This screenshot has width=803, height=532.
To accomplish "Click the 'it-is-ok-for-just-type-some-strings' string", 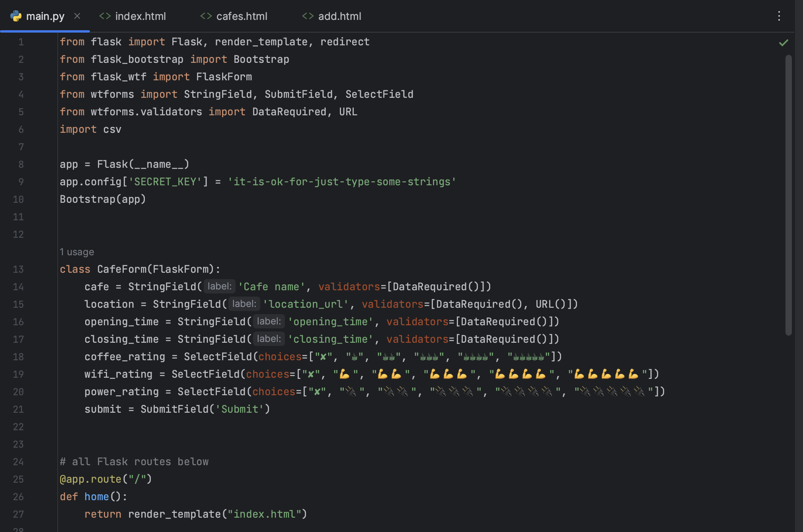I will (342, 182).
